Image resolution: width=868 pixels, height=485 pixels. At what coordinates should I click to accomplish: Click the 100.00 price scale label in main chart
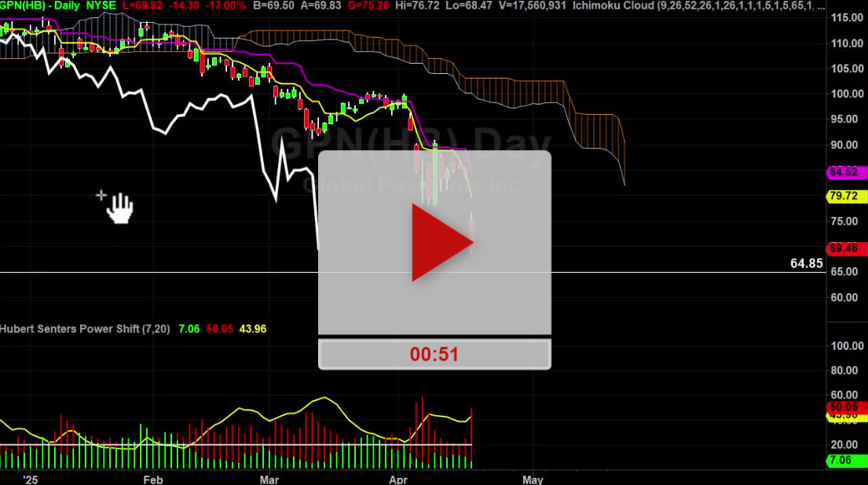847,94
